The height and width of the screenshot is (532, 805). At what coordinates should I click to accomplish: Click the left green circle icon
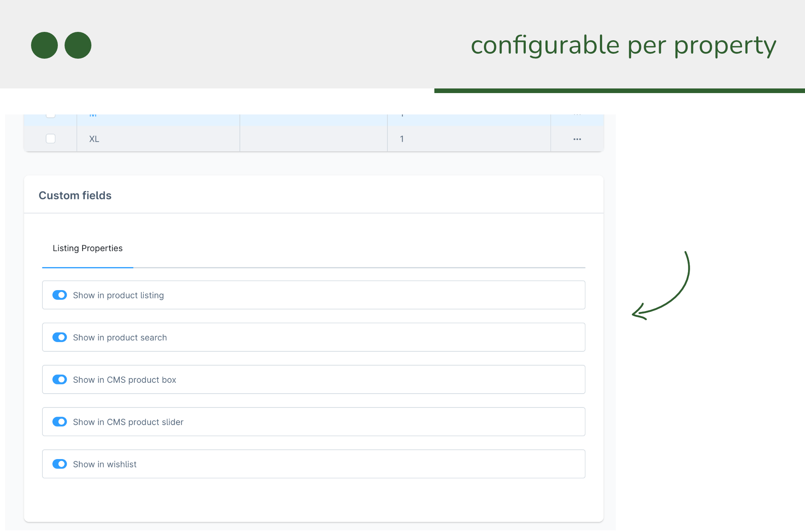pyautogui.click(x=44, y=45)
